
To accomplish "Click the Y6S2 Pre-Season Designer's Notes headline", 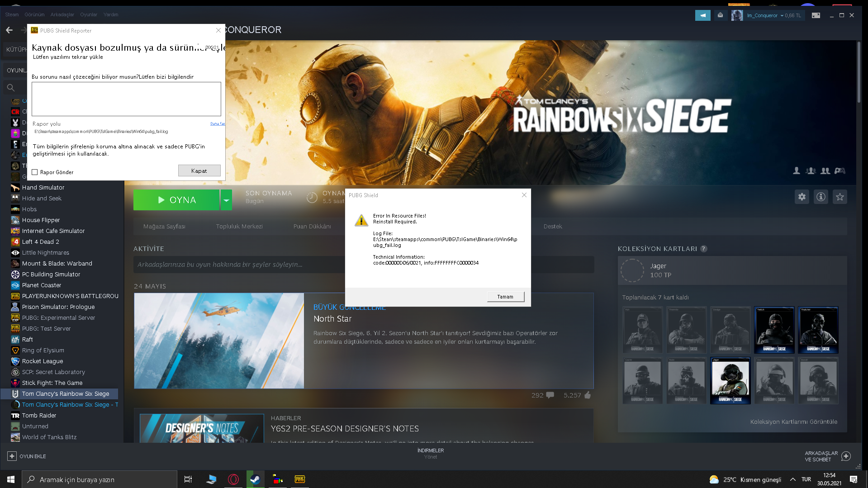I will pos(345,429).
